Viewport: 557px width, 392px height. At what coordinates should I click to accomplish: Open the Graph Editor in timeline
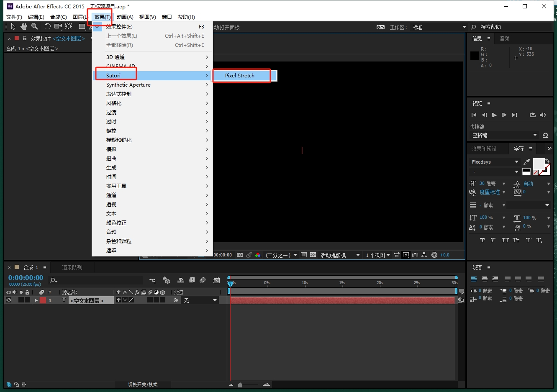click(x=216, y=280)
